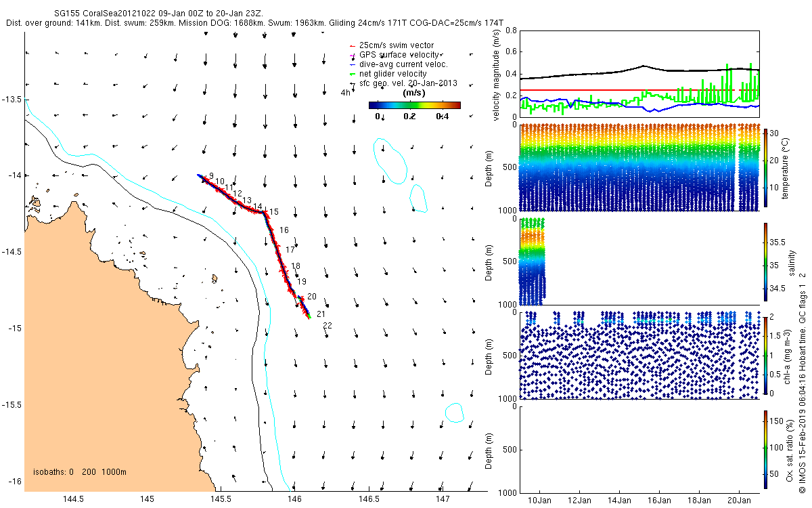The image size is (812, 508).
Task: Click the '14Jan' date tick label
Action: click(x=620, y=500)
